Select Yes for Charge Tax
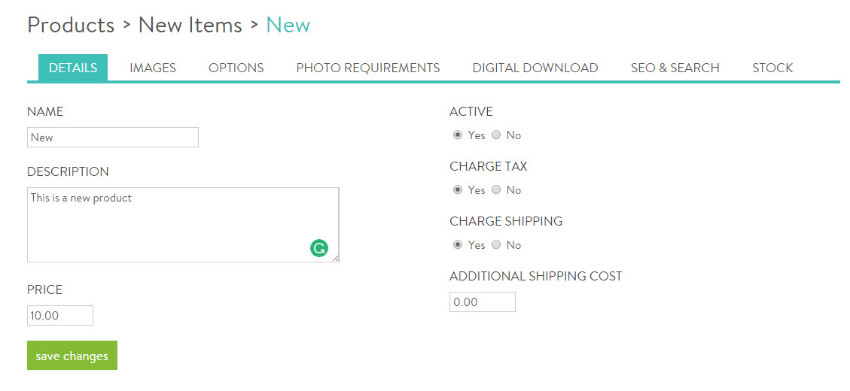The width and height of the screenshot is (850, 391). pyautogui.click(x=458, y=190)
